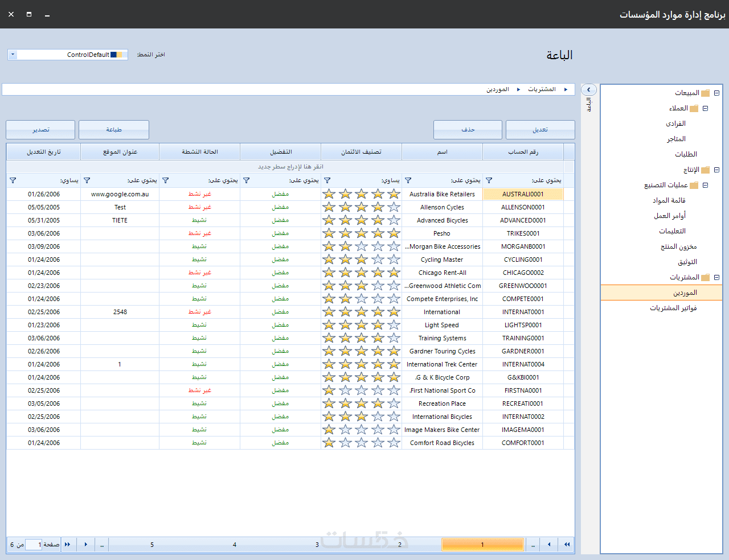Viewport: 729px width, 560px height.
Task: Click the row to insert a new line
Action: click(x=290, y=167)
